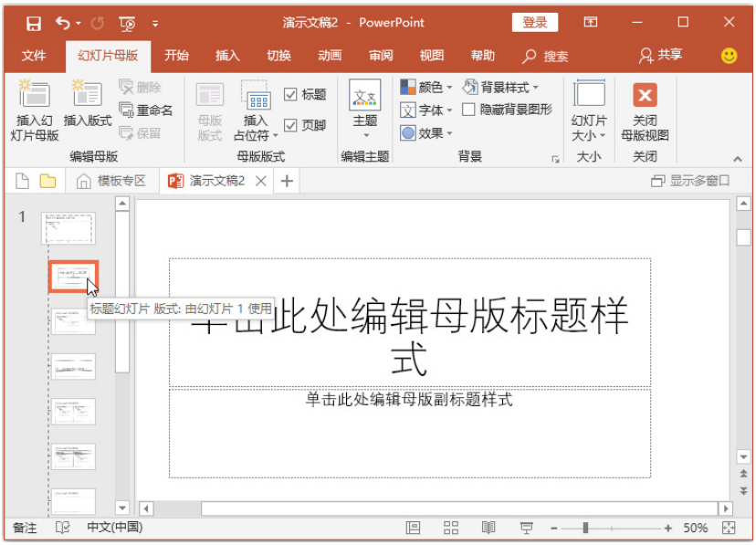Start slideshow from beginning icon

(127, 23)
